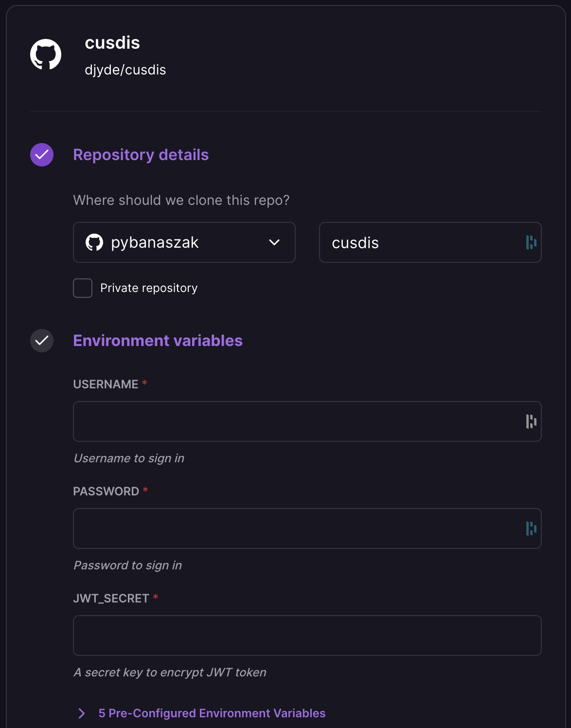The height and width of the screenshot is (728, 571).
Task: Click the purple checkmark next to Repository details
Action: 42,155
